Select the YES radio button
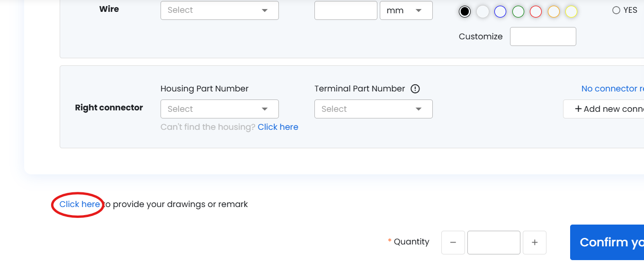644x280 pixels. (616, 10)
